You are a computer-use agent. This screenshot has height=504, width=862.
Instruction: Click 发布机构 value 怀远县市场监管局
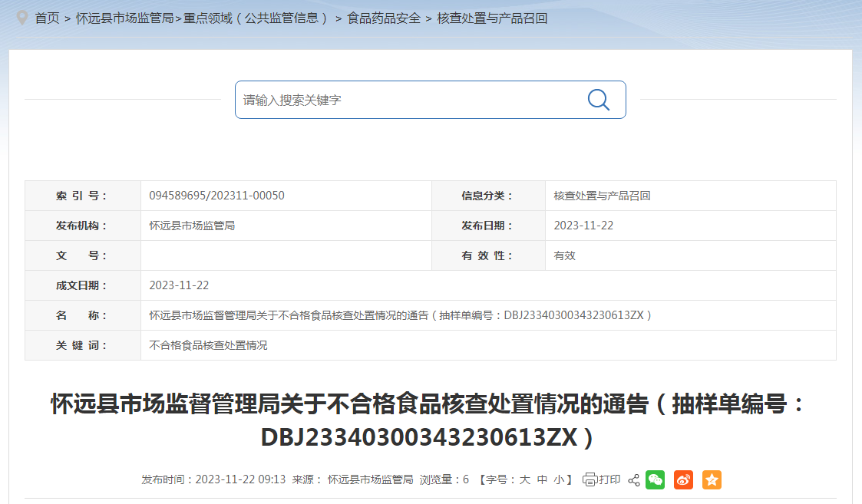(x=192, y=226)
